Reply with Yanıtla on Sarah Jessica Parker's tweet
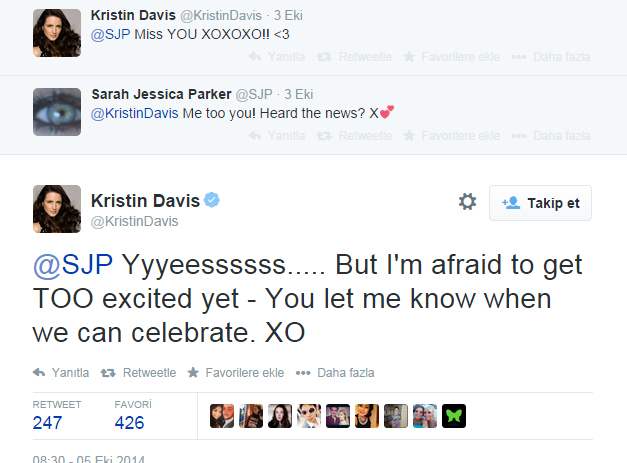 (x=277, y=136)
